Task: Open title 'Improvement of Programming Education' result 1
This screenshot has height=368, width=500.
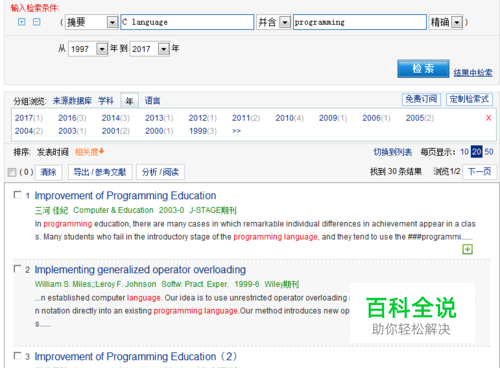Action: coord(125,196)
